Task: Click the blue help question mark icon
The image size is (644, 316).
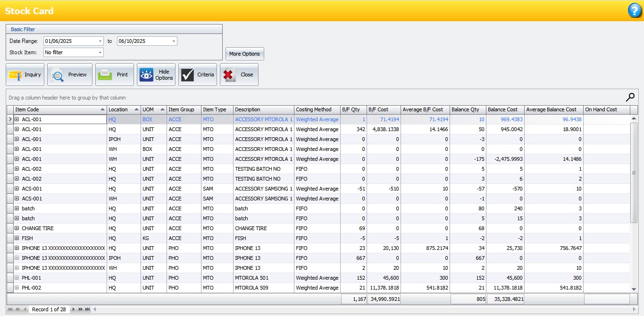Action: 635,10
